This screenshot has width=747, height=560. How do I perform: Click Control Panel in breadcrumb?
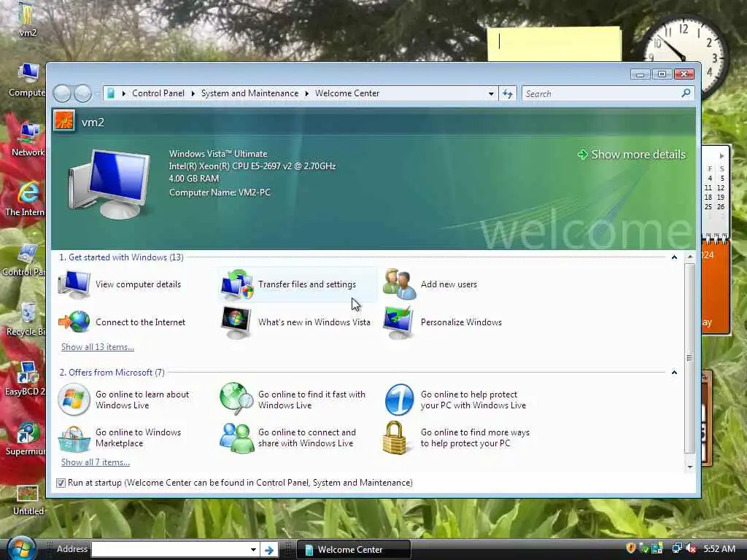(x=158, y=93)
